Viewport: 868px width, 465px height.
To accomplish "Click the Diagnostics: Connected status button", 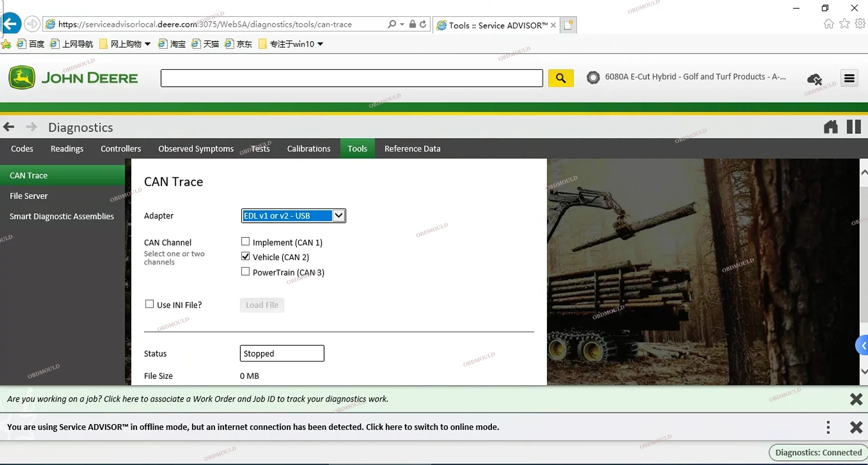I will point(817,453).
